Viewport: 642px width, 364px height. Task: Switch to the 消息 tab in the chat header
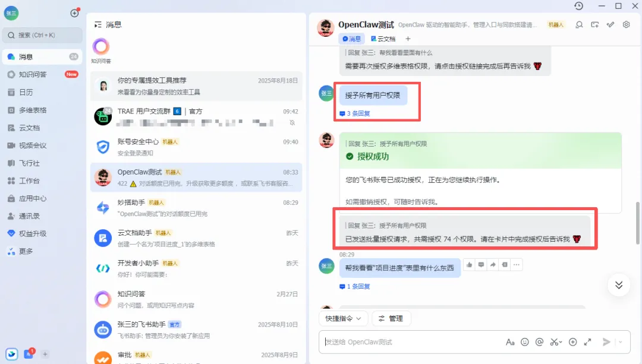coord(352,39)
